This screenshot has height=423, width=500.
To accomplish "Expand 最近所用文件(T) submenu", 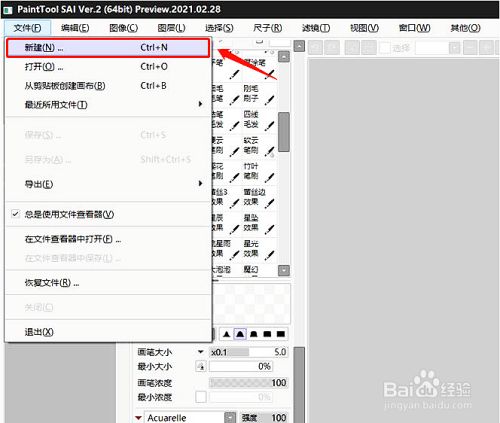I will (x=108, y=105).
